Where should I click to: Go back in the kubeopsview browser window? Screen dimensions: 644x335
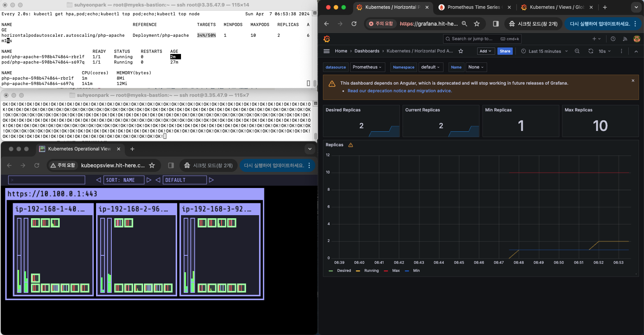[10, 165]
